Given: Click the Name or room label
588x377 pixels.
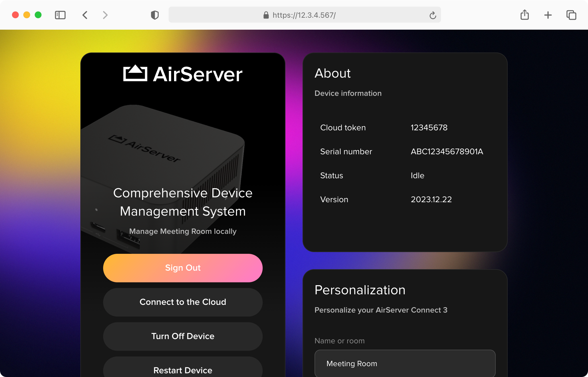Looking at the screenshot, I should tap(340, 341).
